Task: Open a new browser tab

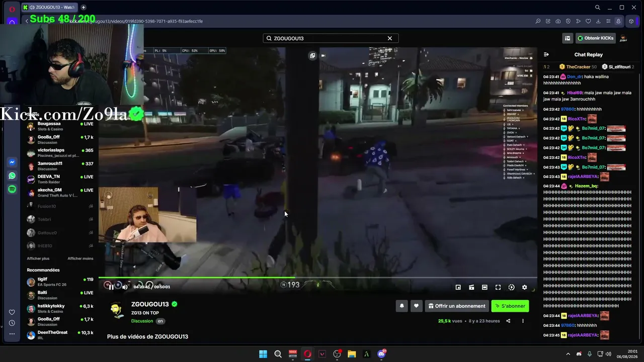Action: tap(84, 7)
